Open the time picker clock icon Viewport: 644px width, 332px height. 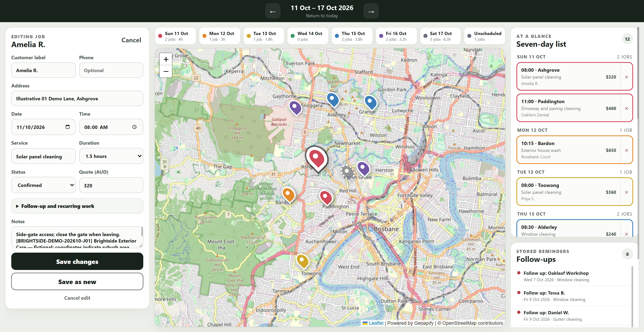pyautogui.click(x=134, y=127)
